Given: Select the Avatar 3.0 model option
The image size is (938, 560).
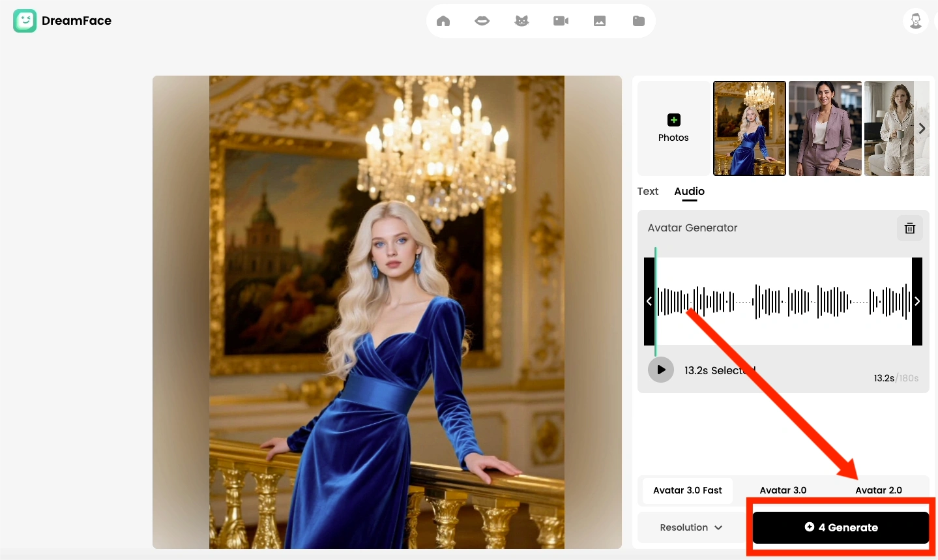Looking at the screenshot, I should 783,490.
